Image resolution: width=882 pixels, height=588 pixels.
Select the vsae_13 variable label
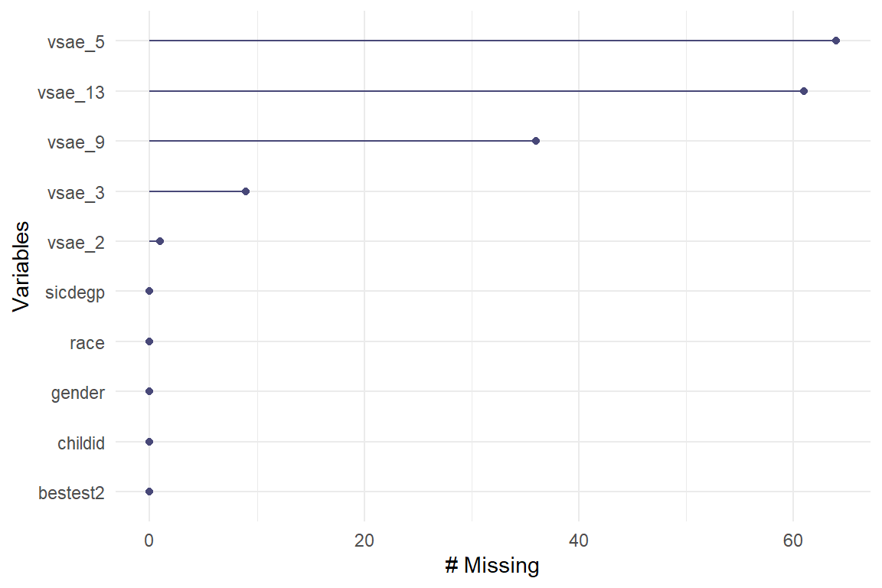(x=71, y=92)
